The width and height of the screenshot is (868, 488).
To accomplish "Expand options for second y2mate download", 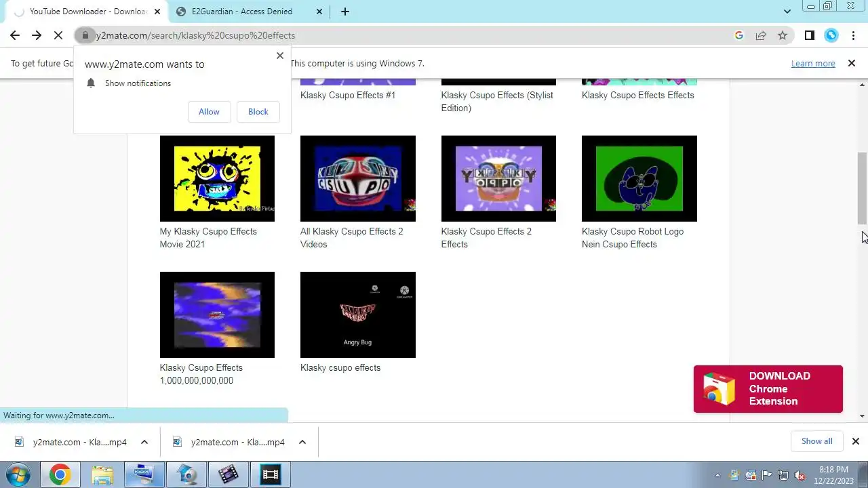I will pyautogui.click(x=302, y=442).
